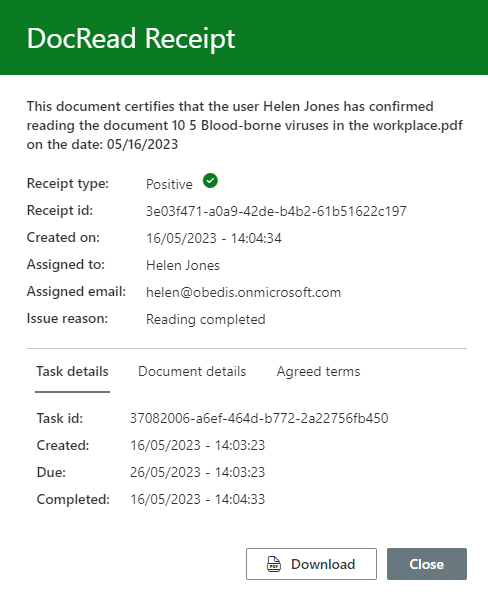The width and height of the screenshot is (488, 595).
Task: Click the Assigned email: label
Action: tap(76, 291)
